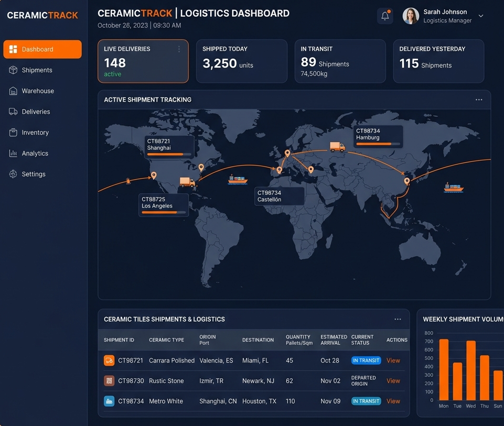This screenshot has height=426, width=504.
Task: Select the Shipped Today card
Action: [242, 61]
